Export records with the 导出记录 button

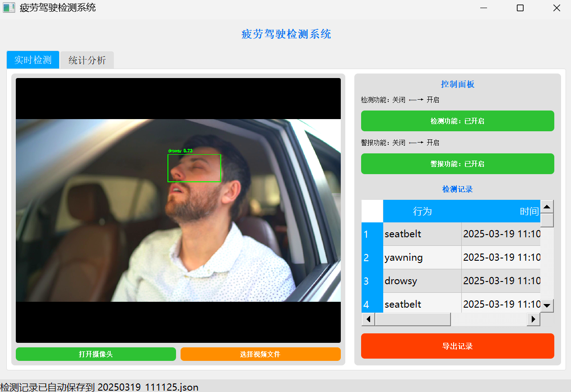click(x=457, y=346)
